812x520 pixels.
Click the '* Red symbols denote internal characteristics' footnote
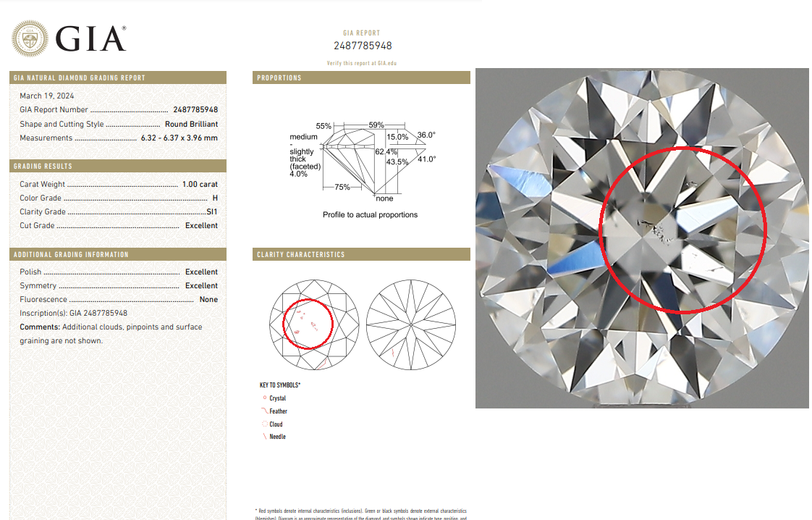(x=361, y=514)
